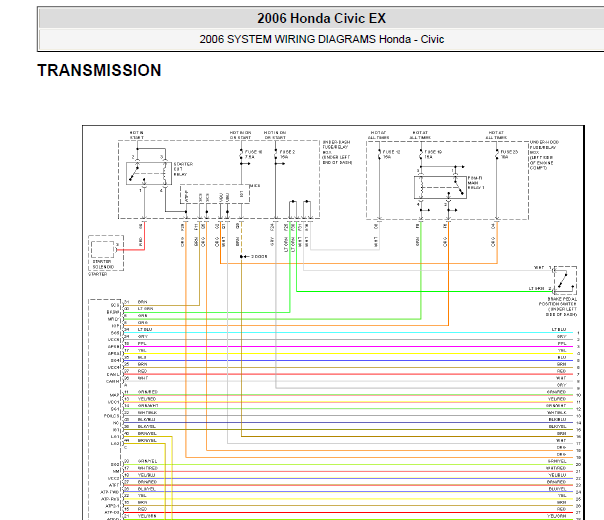604x520 pixels.
Task: Click the FUSE 12 label
Action: coord(391,154)
